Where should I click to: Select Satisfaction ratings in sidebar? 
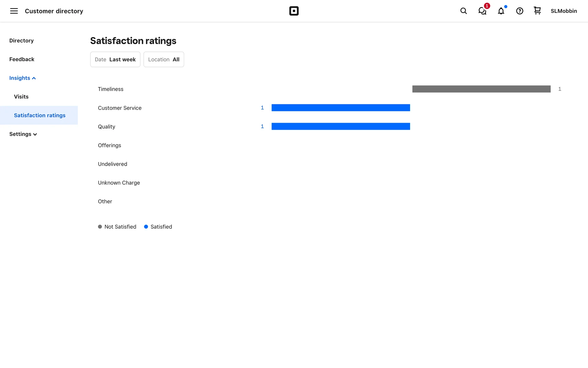coord(40,115)
